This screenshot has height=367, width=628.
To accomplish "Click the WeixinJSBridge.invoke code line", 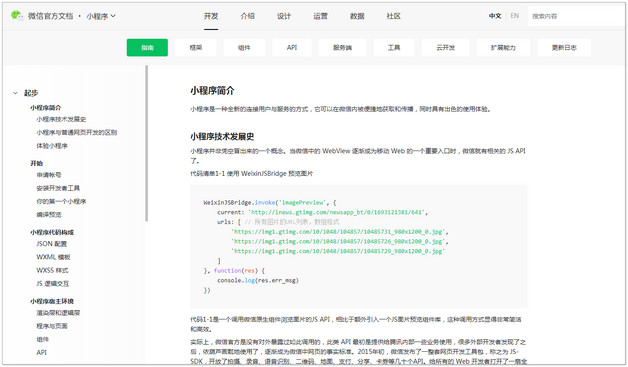I will click(x=270, y=203).
